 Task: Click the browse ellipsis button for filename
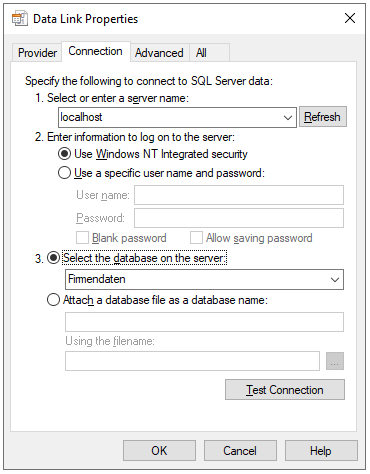tap(335, 361)
